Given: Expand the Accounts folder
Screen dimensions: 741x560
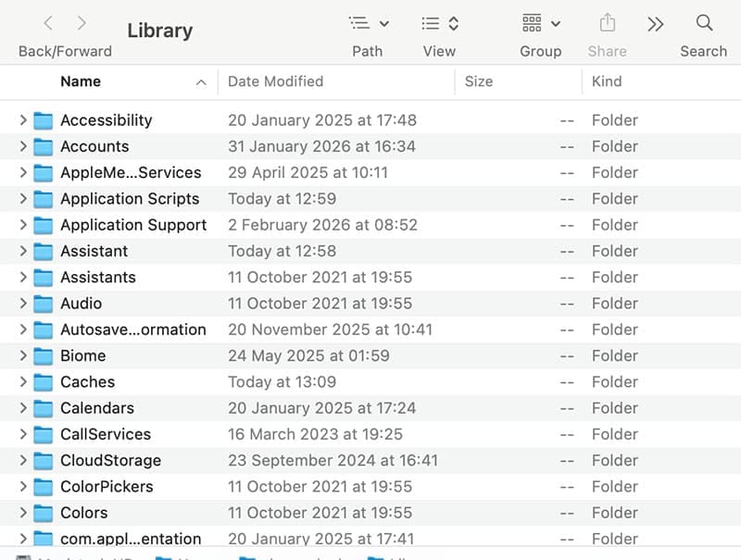Looking at the screenshot, I should click(22, 146).
